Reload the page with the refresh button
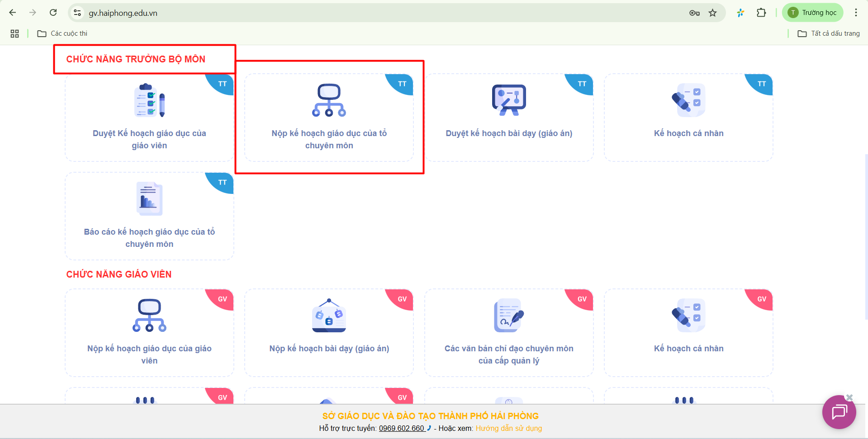The height and width of the screenshot is (439, 868). [53, 13]
